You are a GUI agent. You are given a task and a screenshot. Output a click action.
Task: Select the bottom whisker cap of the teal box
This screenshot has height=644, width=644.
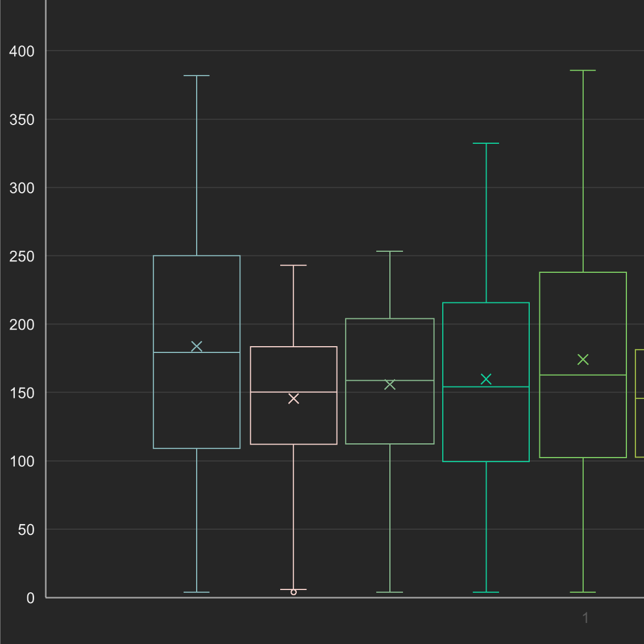point(486,592)
